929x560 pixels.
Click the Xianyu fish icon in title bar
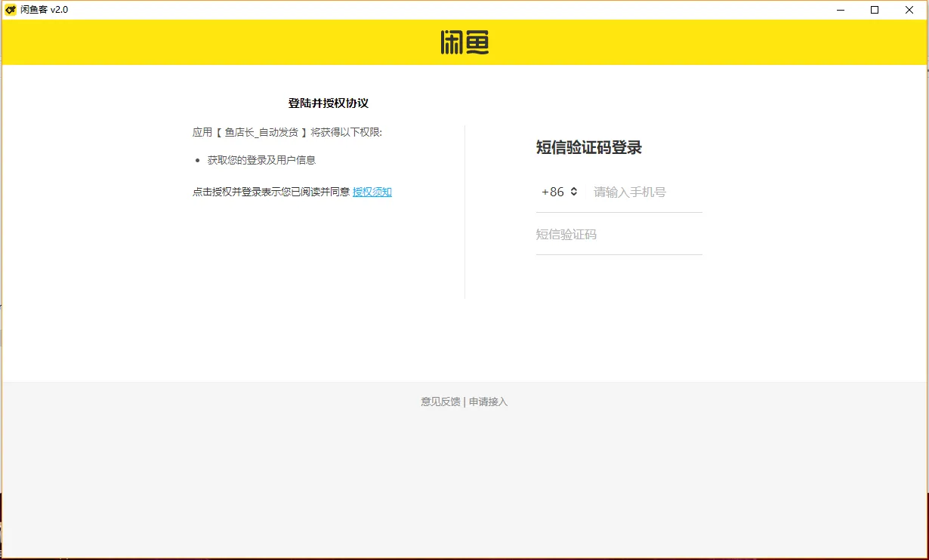click(10, 9)
